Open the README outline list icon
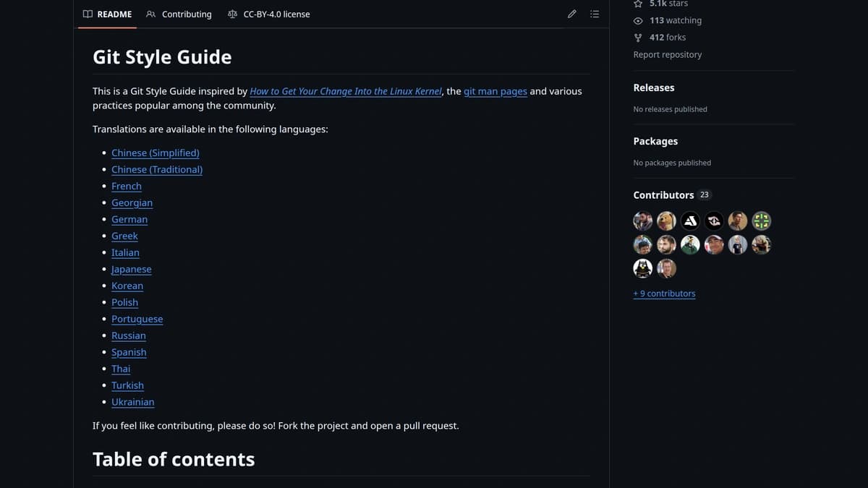 click(595, 14)
